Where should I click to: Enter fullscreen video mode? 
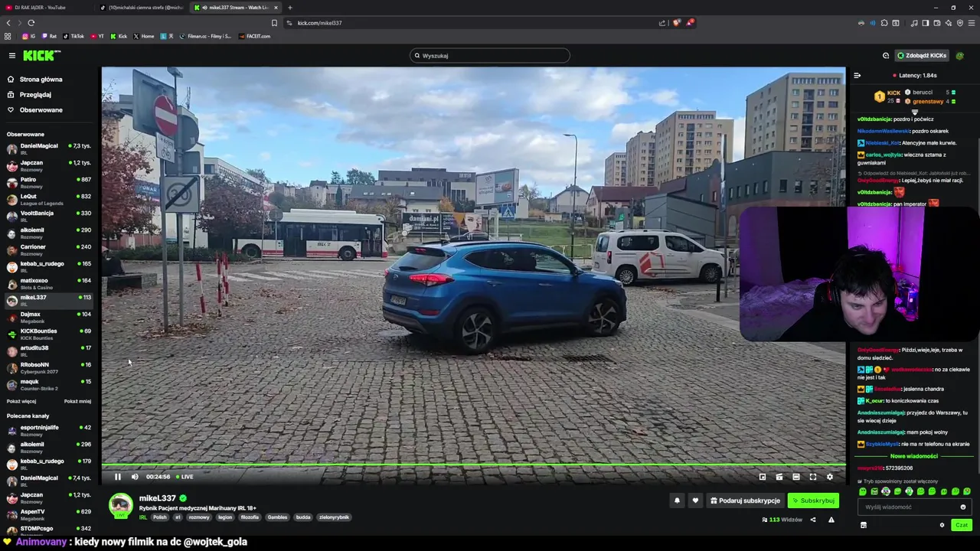pyautogui.click(x=813, y=477)
